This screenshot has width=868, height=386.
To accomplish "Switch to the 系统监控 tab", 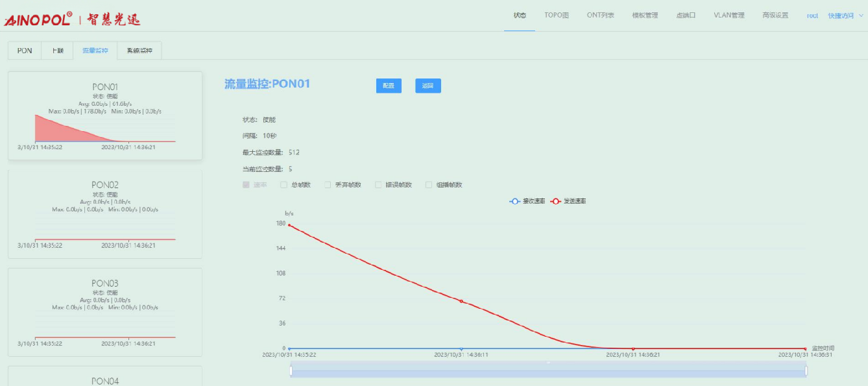I will (139, 51).
